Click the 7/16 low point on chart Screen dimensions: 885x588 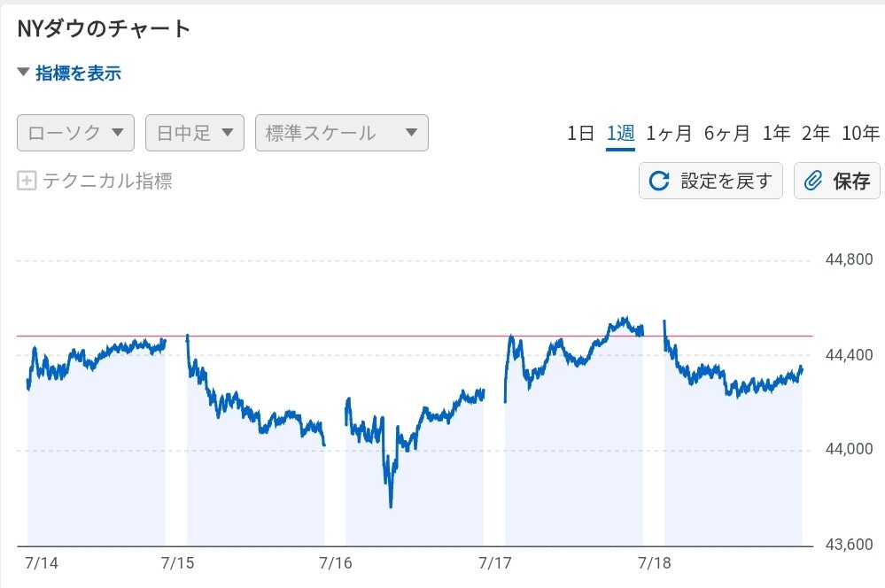click(x=391, y=506)
